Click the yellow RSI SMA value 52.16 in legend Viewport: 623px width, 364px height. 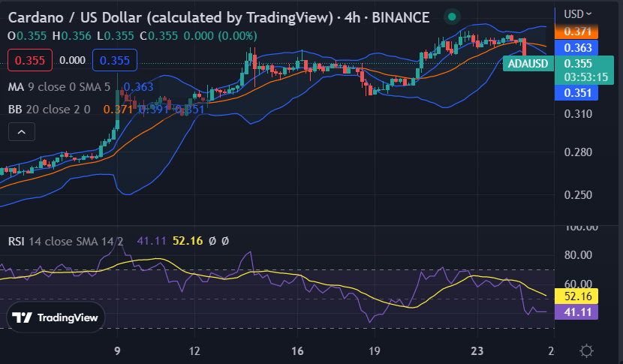[188, 241]
